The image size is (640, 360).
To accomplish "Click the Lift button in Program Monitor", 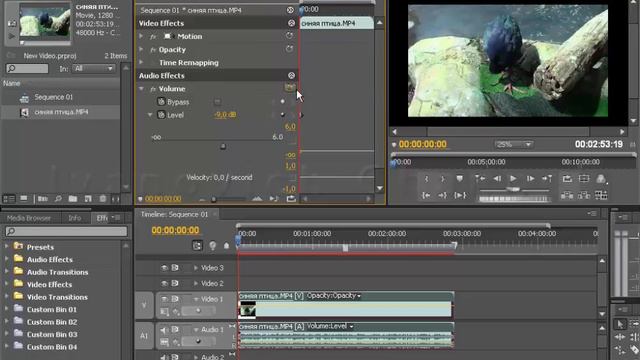I will click(567, 196).
